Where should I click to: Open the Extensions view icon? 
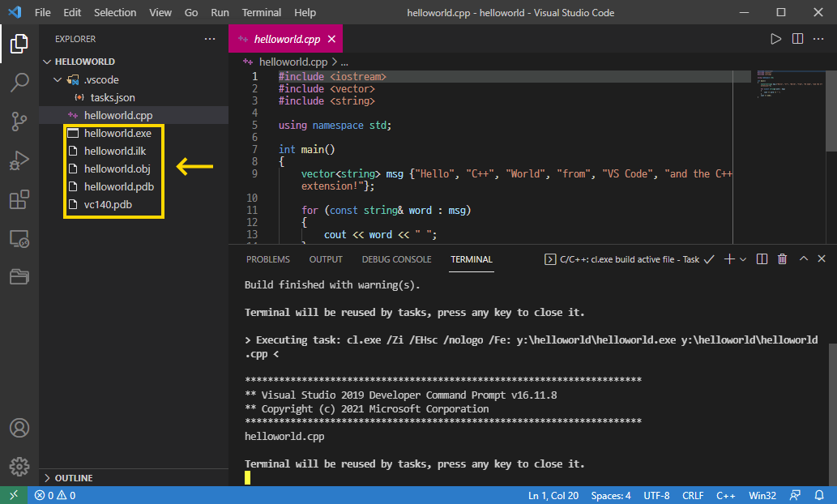coord(19,199)
